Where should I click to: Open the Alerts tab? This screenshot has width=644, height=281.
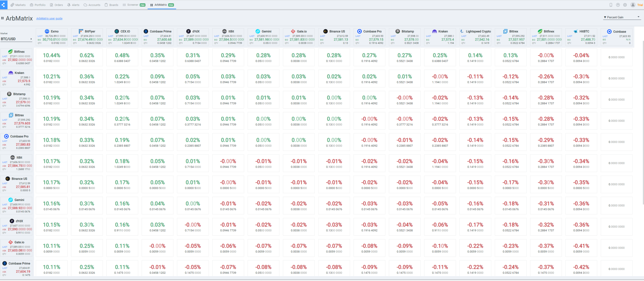[x=73, y=5]
